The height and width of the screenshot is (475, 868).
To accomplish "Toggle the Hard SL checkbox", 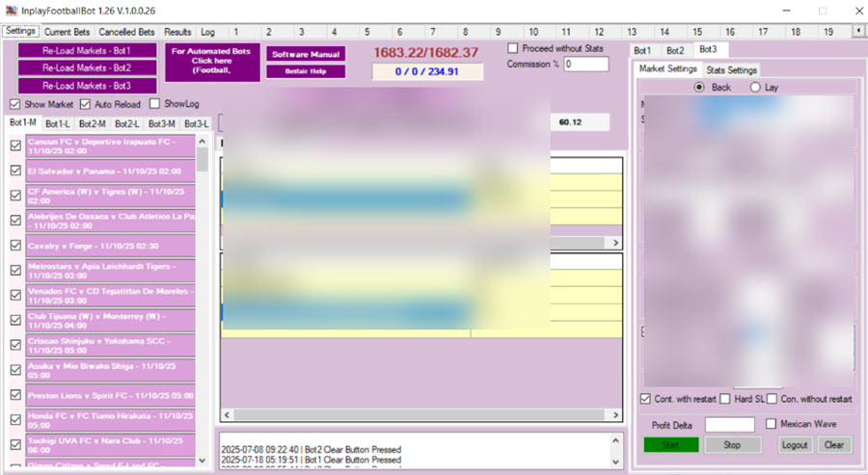I will pyautogui.click(x=725, y=399).
